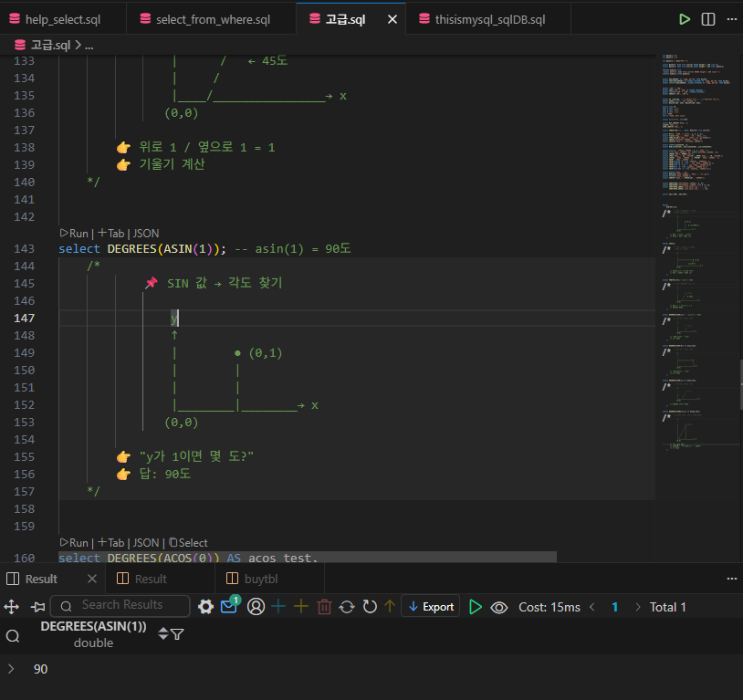Click the result cell value 90
Image resolution: width=743 pixels, height=700 pixels.
(x=41, y=669)
